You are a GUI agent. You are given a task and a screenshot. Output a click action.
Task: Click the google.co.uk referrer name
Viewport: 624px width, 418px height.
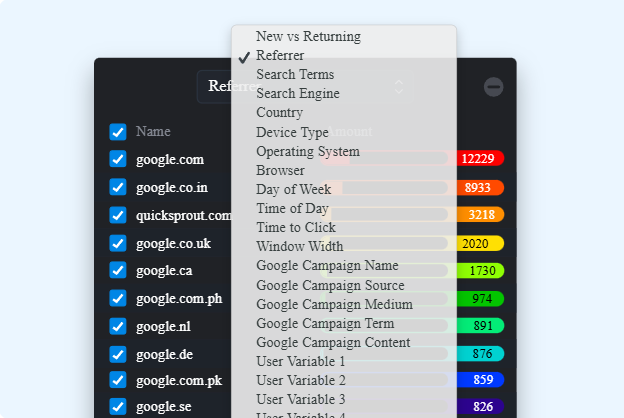[174, 243]
